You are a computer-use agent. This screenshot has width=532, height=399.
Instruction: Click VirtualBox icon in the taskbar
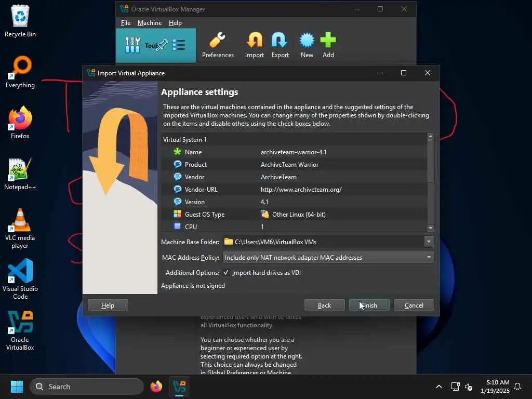(179, 387)
